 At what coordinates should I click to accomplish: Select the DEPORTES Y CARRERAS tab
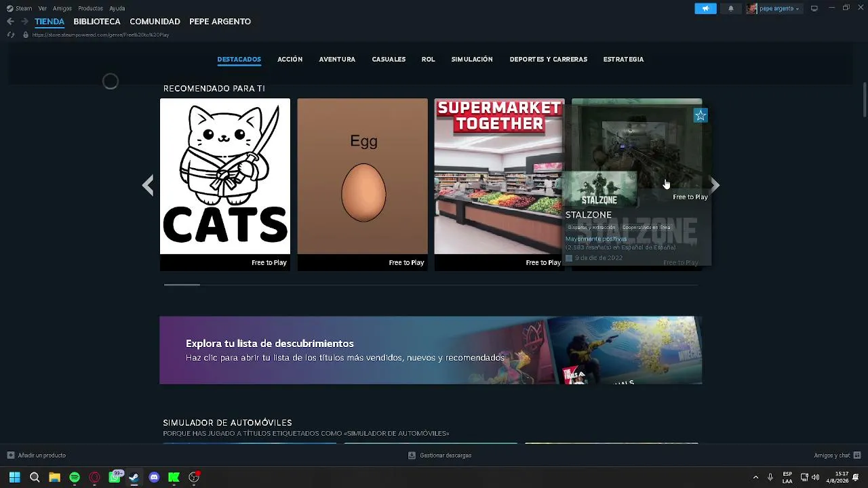click(549, 60)
